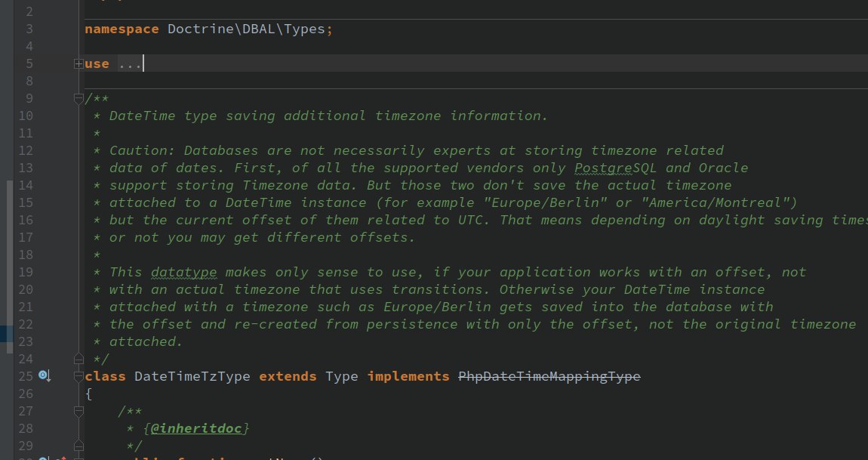Click the 'use' keyword on line 5

(97, 63)
